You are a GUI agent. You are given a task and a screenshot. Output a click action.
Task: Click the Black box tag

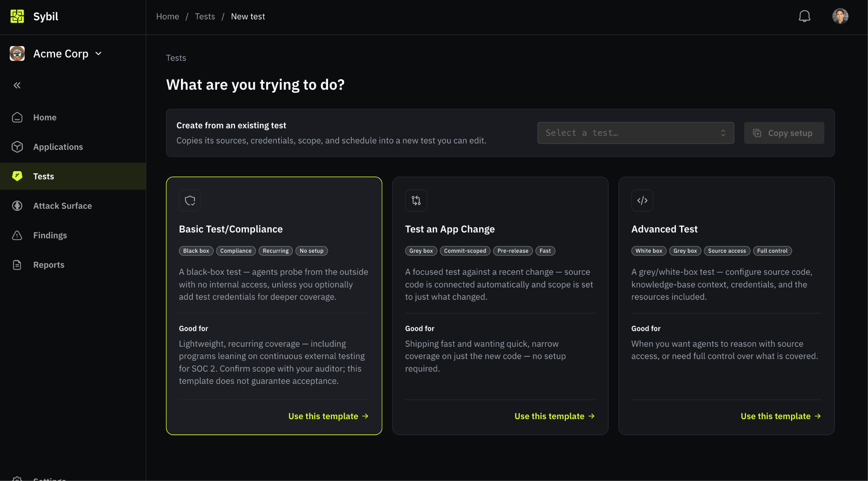pos(196,251)
